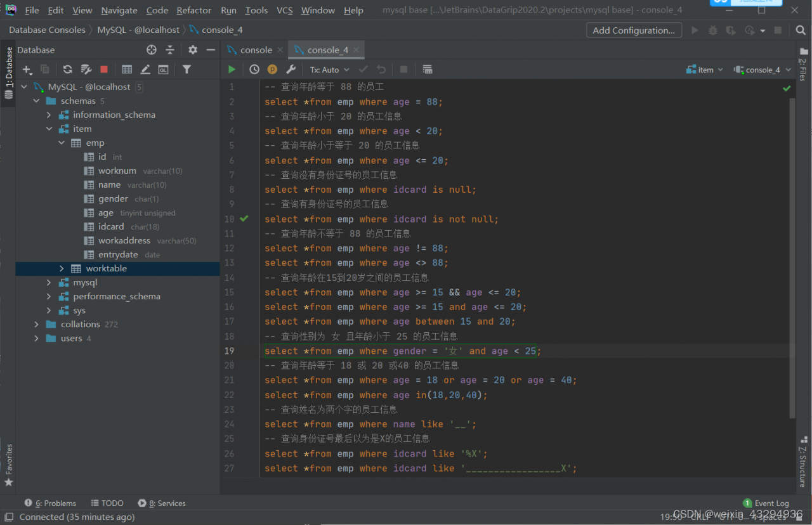
Task: Open the Tx: Auto transaction dropdown
Action: (x=329, y=70)
